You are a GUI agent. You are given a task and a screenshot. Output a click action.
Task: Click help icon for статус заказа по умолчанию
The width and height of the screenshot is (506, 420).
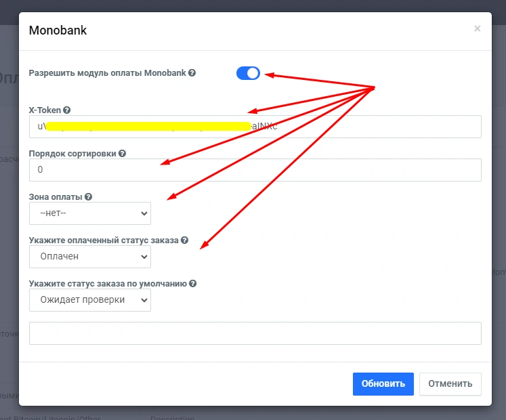pyautogui.click(x=193, y=284)
